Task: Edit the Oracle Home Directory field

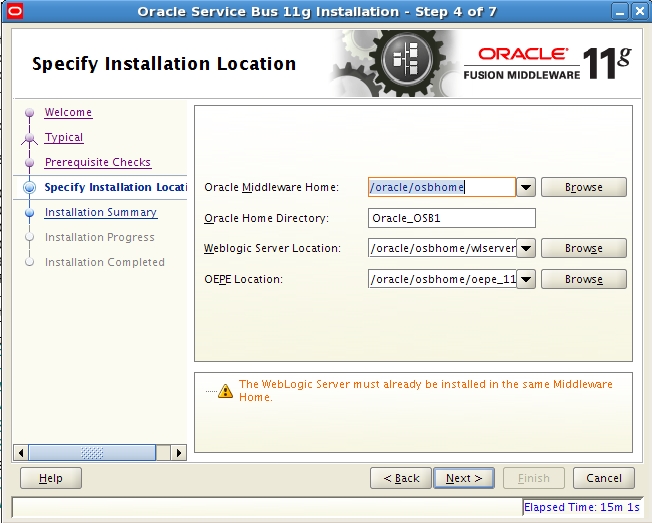Action: (452, 218)
